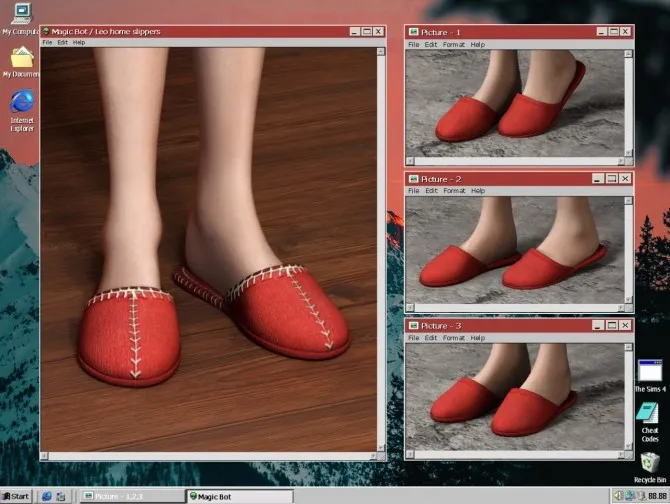Open File menu in Picture - 3 window
Viewport: 670px width, 504px height.
413,337
